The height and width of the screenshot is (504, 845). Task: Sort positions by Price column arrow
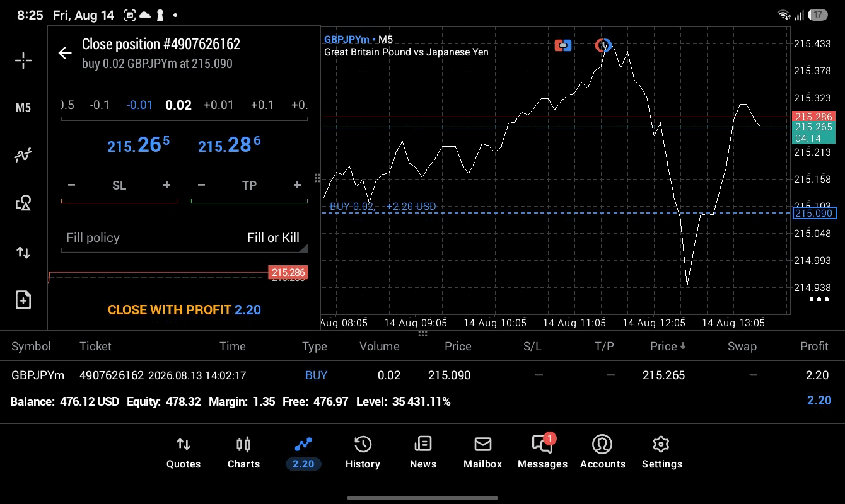pyautogui.click(x=668, y=346)
